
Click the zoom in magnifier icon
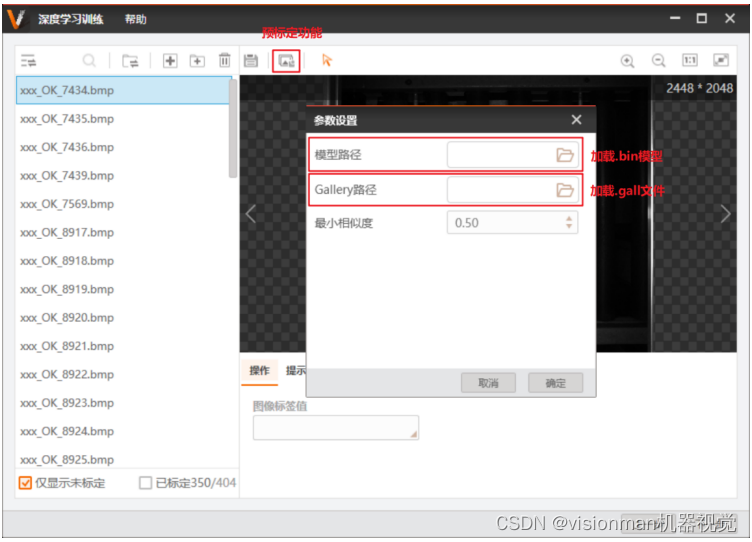point(627,61)
